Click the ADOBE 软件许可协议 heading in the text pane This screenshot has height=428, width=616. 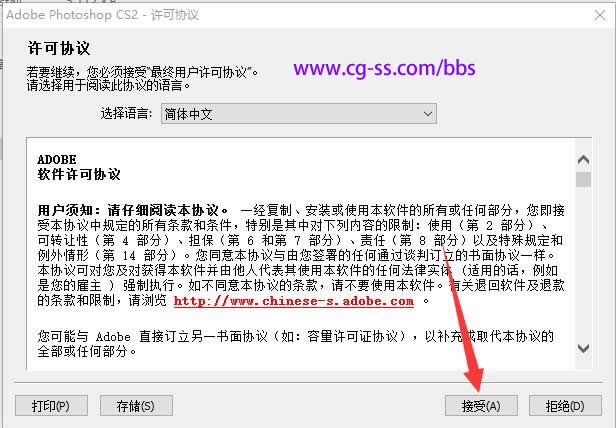[x=79, y=167]
